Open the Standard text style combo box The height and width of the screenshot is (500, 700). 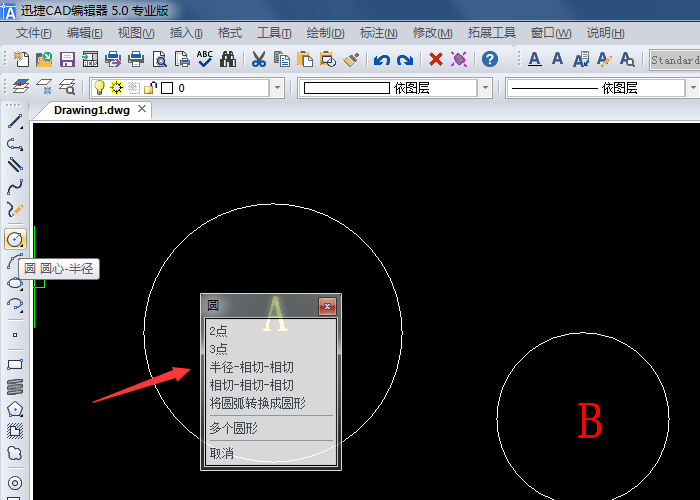click(x=675, y=60)
